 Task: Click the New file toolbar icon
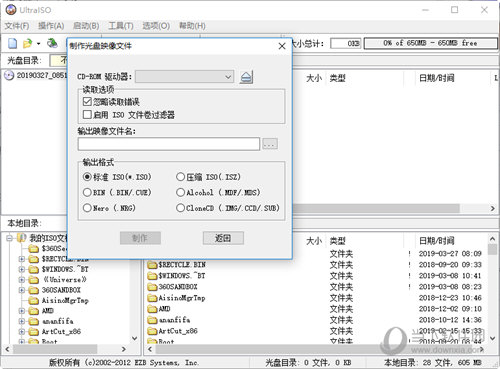click(13, 43)
